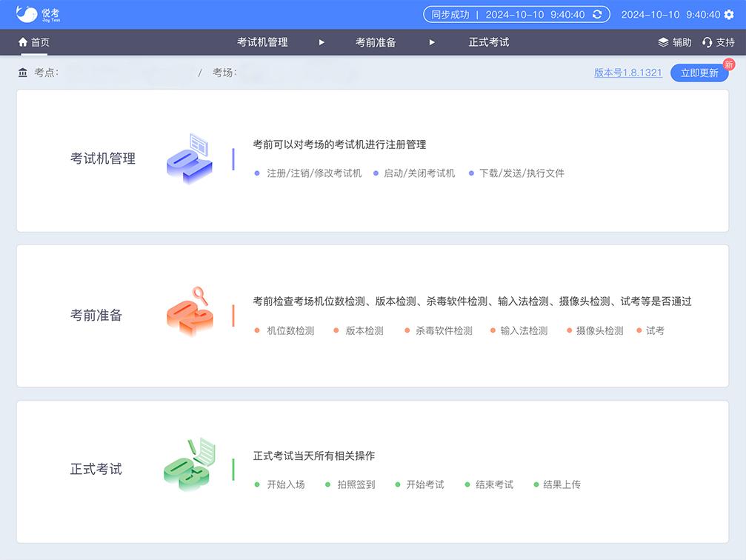This screenshot has height=560, width=746.
Task: Click the green 03 illustration icon
Action: click(190, 465)
